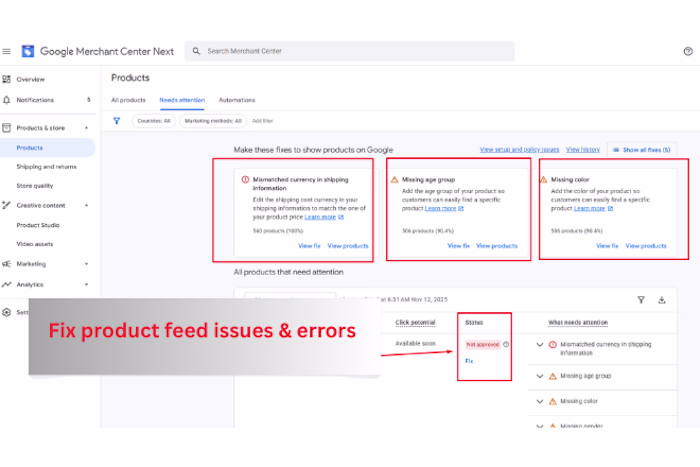This screenshot has width=700, height=467.
Task: Click the Search Merchant Center field
Action: pos(350,51)
